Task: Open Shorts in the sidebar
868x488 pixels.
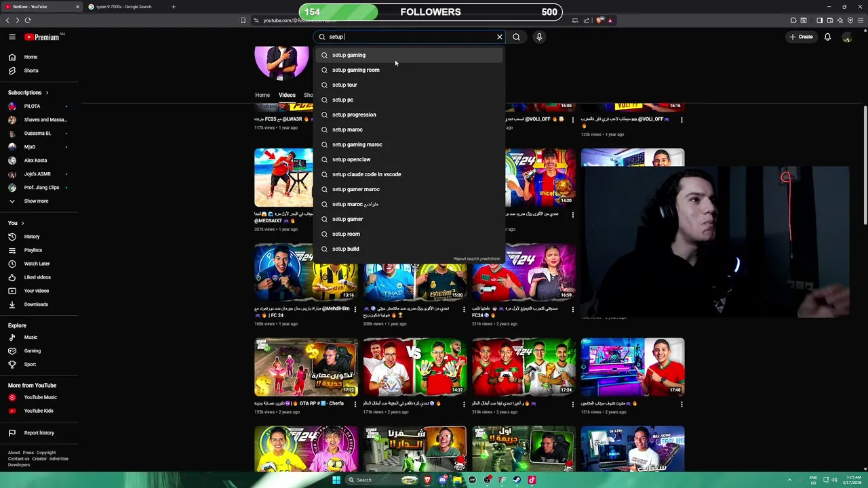Action: [39, 70]
